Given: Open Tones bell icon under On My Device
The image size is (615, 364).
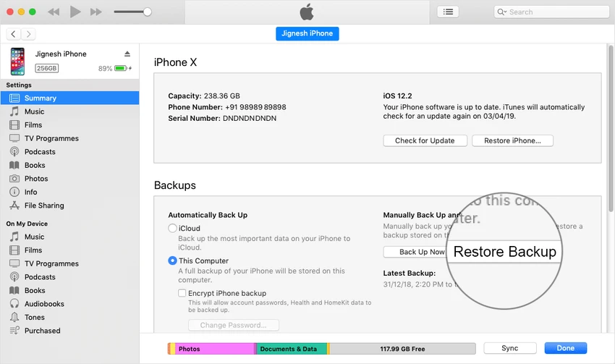Looking at the screenshot, I should click(x=14, y=317).
